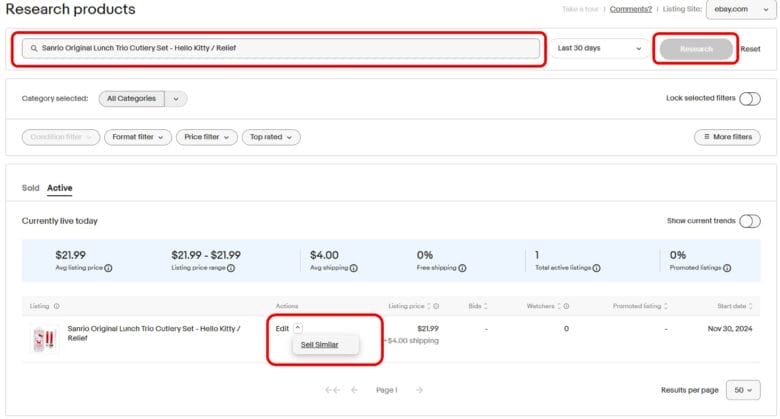Click the Comments? link
Screen dimensions: 780x419
(631, 9)
